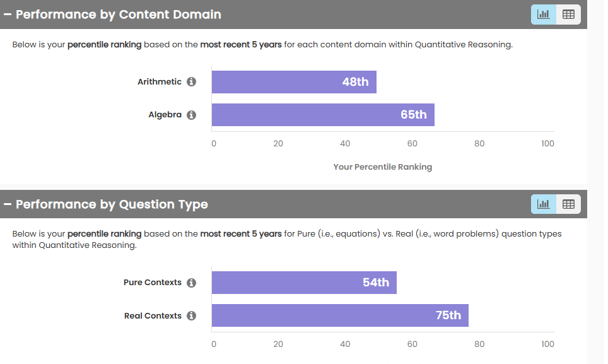Switch Content Domain to bar chart view
608x364 pixels.
(x=544, y=15)
